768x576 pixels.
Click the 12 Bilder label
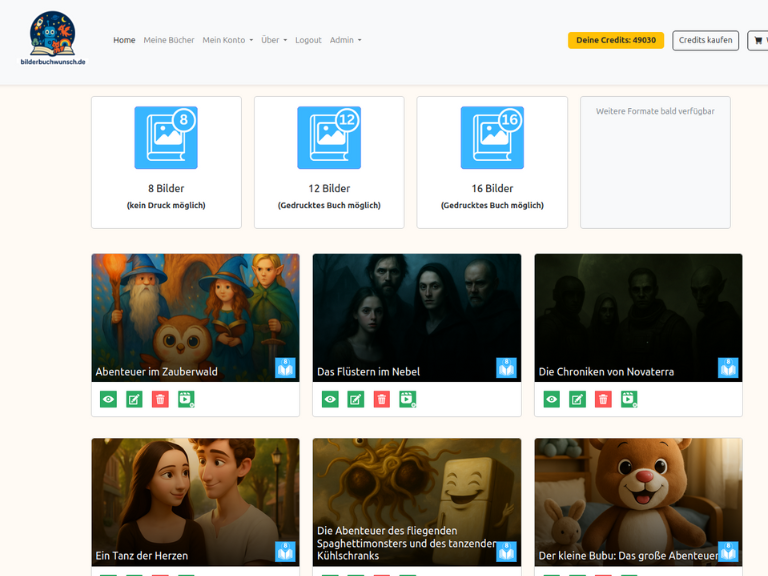point(329,188)
